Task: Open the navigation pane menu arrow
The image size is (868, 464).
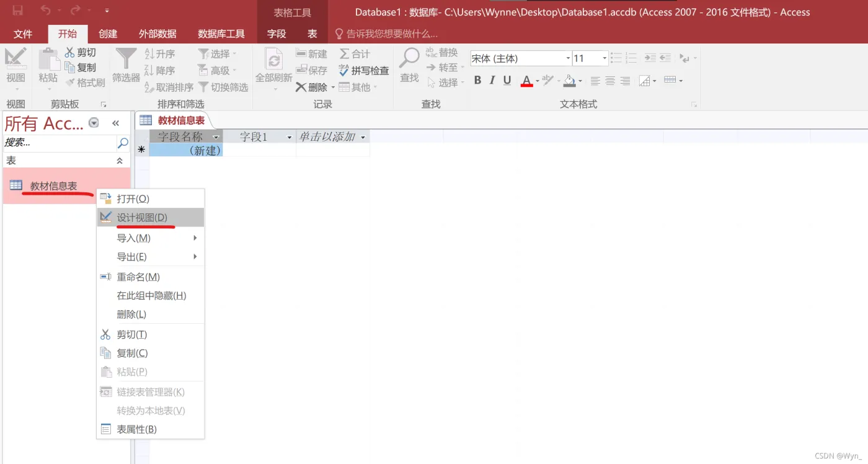Action: (94, 123)
